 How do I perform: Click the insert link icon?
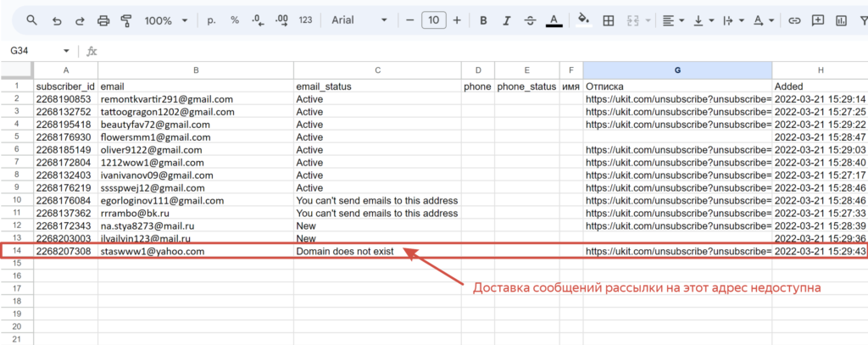pyautogui.click(x=794, y=20)
